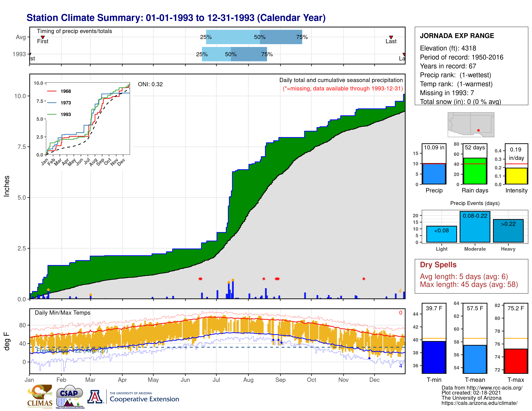The image size is (532, 411).
Task: Click the 1973 blue legend line
Action: point(52,103)
